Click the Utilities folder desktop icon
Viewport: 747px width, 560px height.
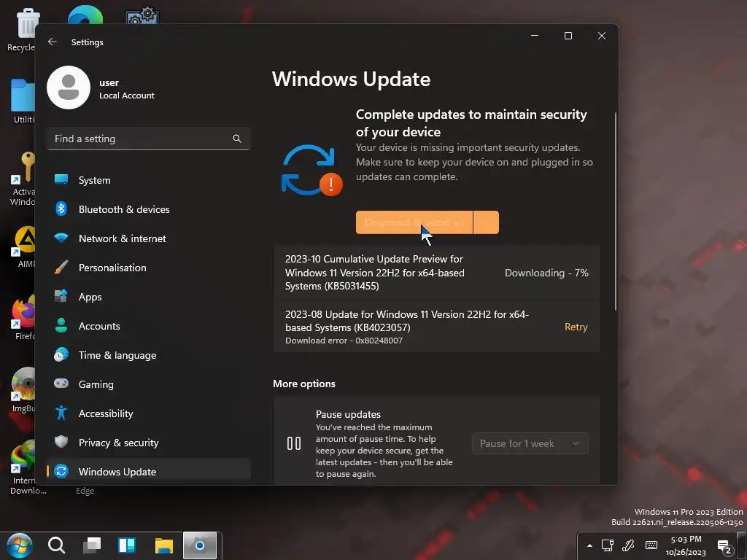23,101
